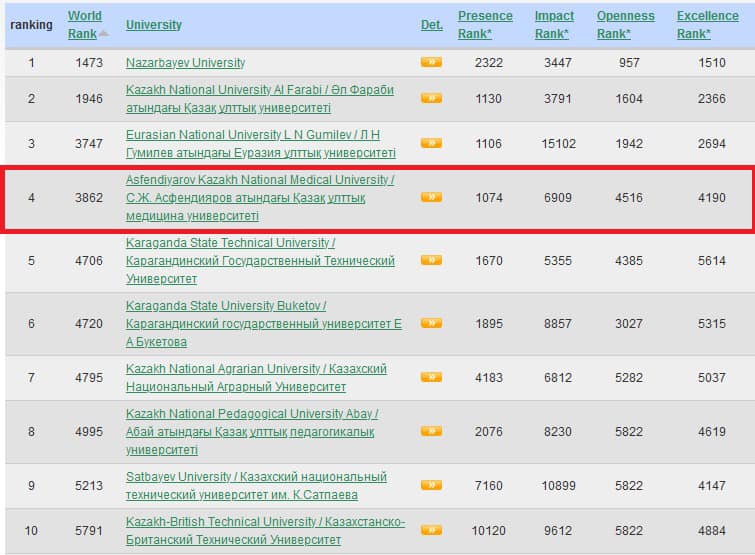This screenshot has width=755, height=555.
Task: Sort by Presence Rank column header
Action: 485,24
